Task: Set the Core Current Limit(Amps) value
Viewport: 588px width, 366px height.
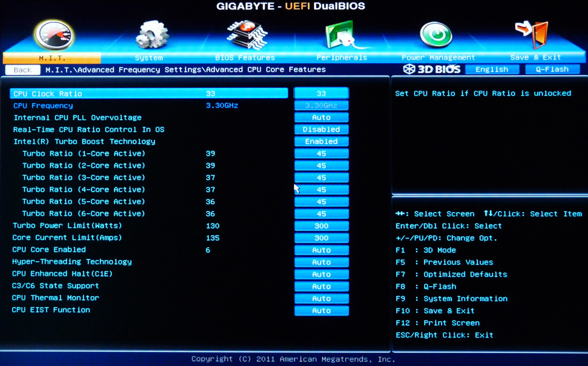Action: coord(321,238)
